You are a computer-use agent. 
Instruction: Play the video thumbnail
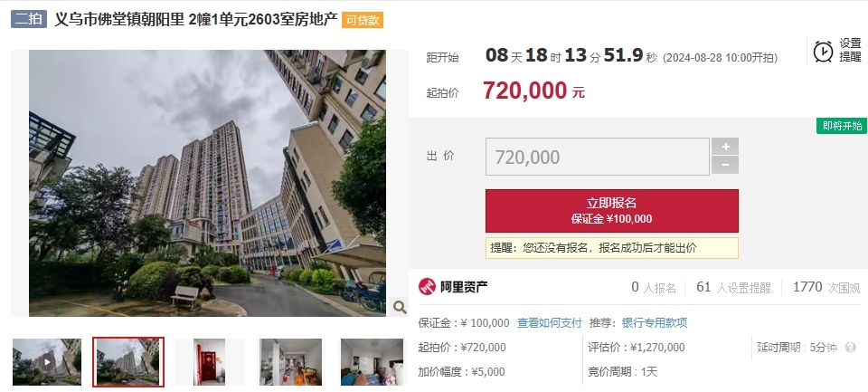click(x=47, y=362)
